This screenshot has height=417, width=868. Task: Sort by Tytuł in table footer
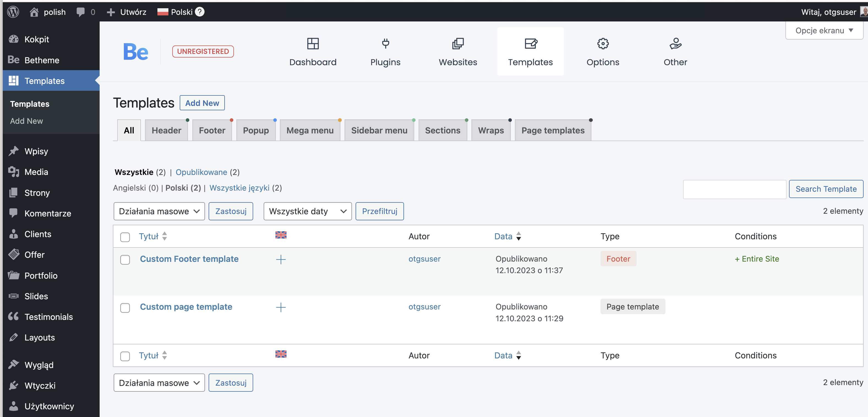tap(153, 355)
